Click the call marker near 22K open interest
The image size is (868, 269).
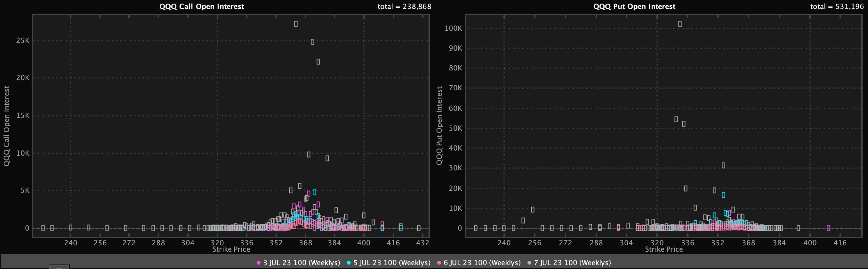pyautogui.click(x=318, y=62)
